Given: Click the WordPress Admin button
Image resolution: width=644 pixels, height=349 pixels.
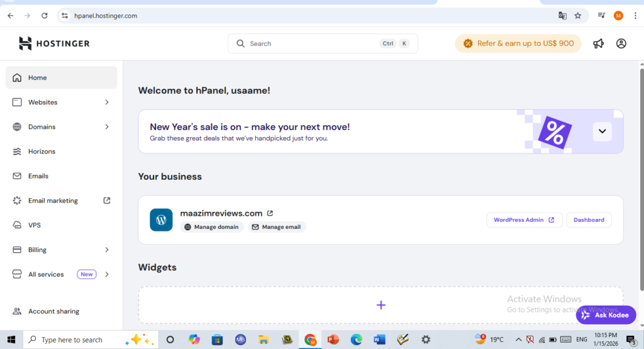Looking at the screenshot, I should coord(524,219).
